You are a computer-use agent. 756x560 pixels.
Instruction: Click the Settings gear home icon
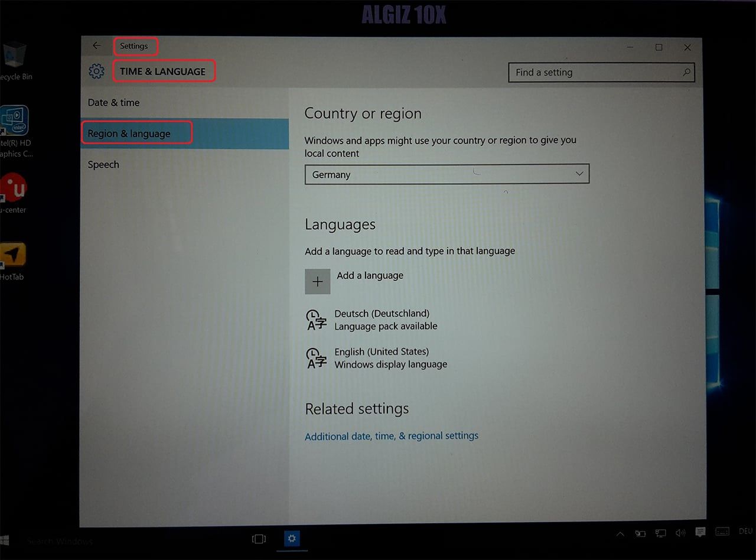(96, 71)
